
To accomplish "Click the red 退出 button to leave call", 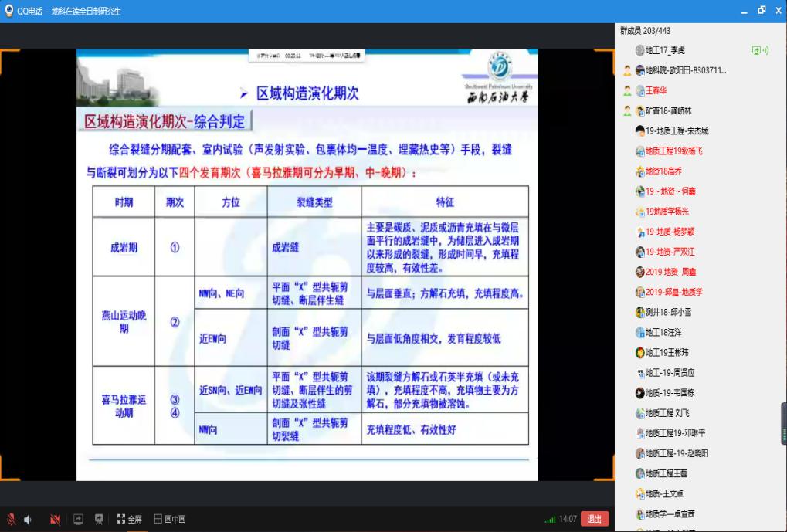I will point(594,520).
